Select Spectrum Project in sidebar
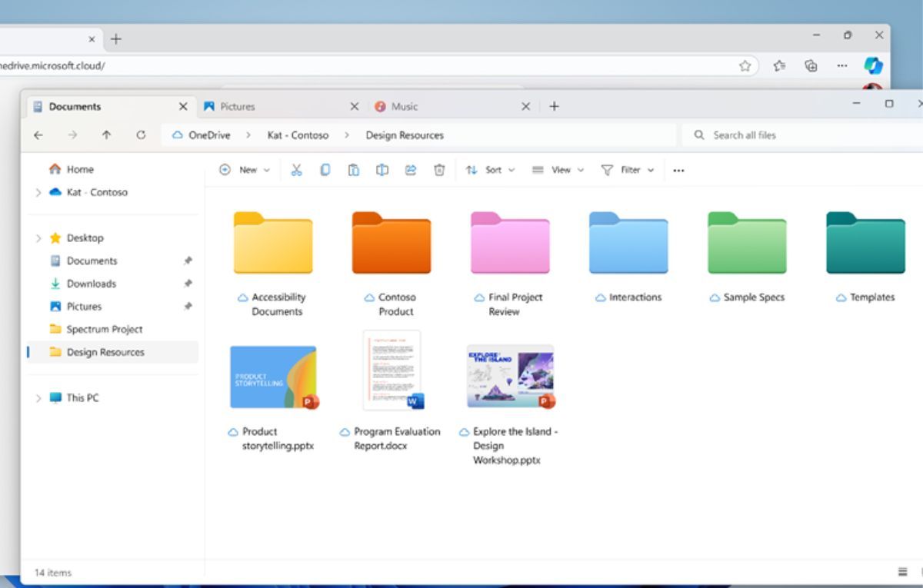 pyautogui.click(x=104, y=330)
